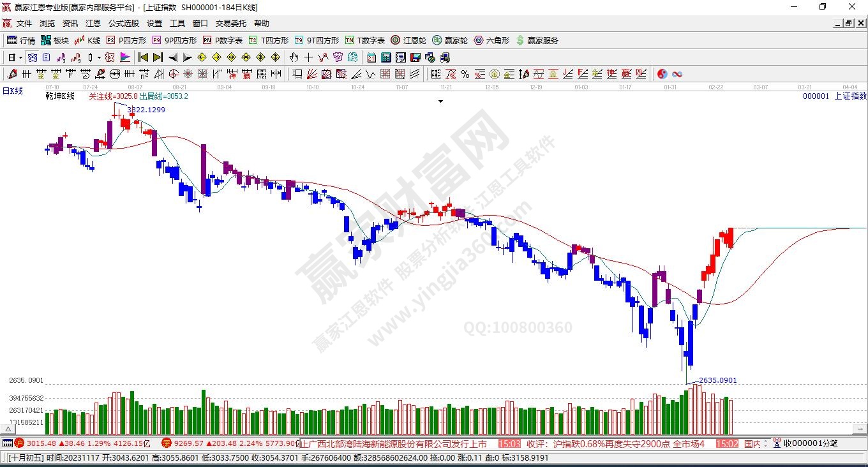Screen dimensions: 868x467
Task: Open the calculator icon in toolbar
Action: [385, 57]
